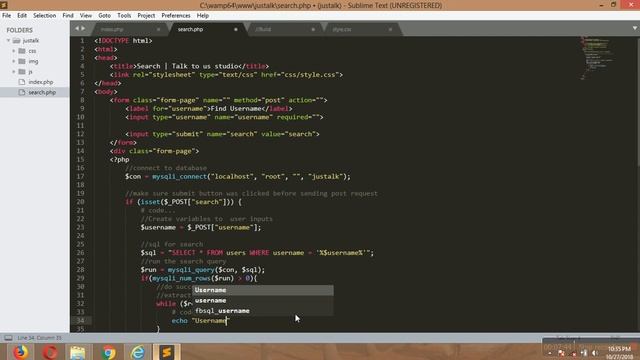Show hidden system tray icons

click(550, 353)
